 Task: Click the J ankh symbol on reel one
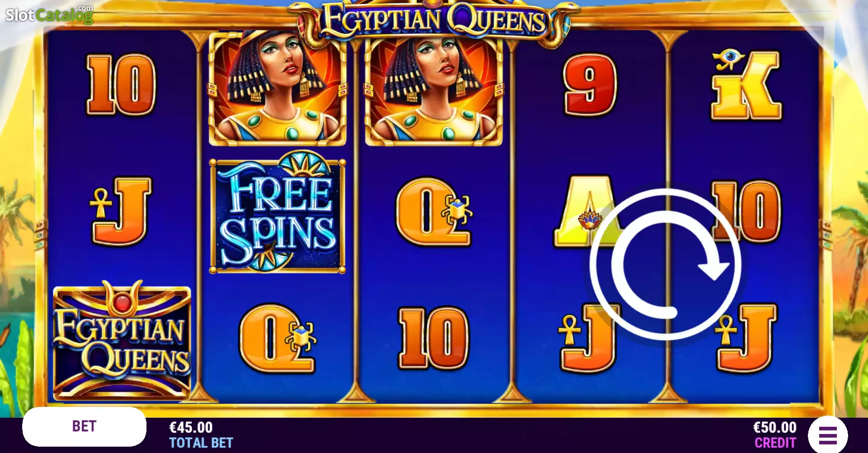pos(121,211)
